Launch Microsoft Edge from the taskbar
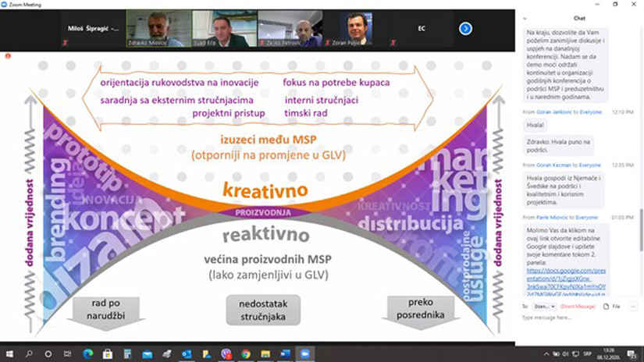 pos(87,353)
